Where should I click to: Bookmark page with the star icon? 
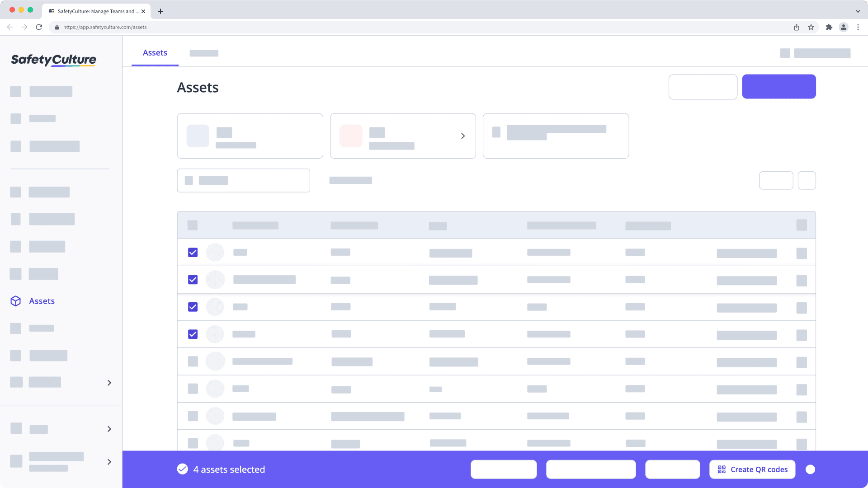tap(811, 27)
